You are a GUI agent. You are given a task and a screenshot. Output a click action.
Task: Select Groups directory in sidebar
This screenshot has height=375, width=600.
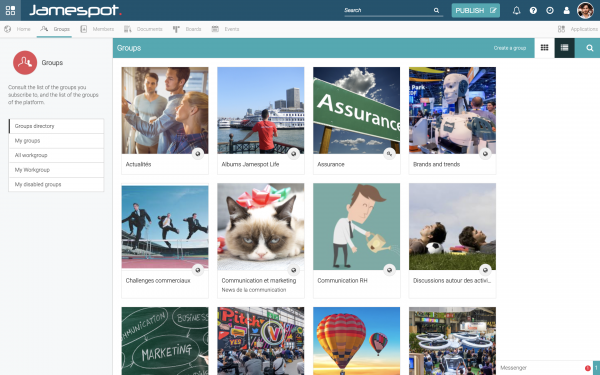pyautogui.click(x=56, y=126)
